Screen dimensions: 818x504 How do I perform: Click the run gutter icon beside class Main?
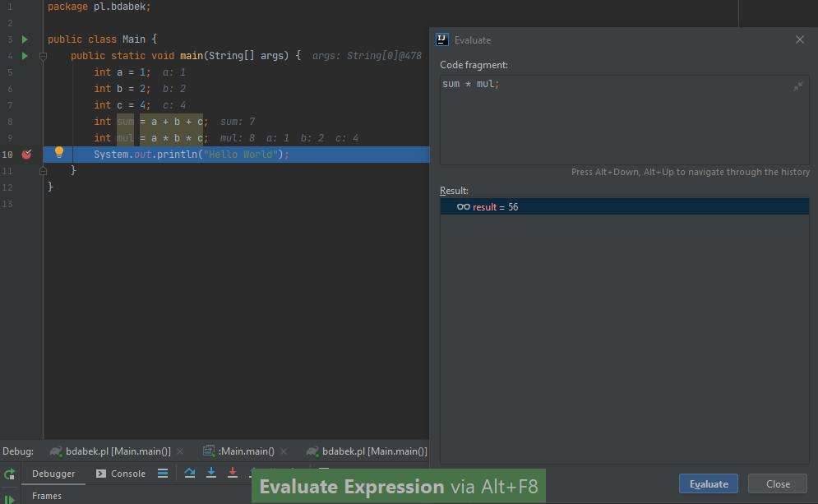[25, 39]
